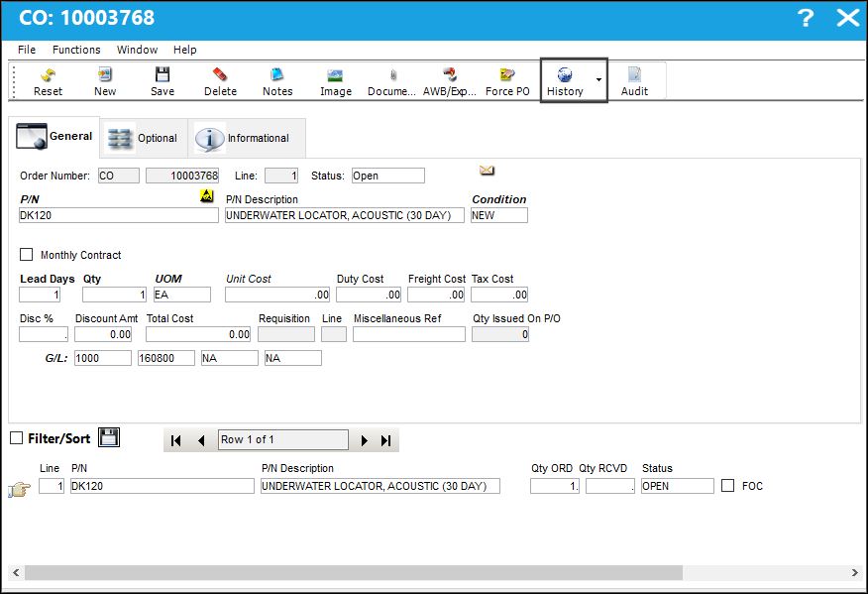Click the grid Status cell OPEN

(678, 486)
